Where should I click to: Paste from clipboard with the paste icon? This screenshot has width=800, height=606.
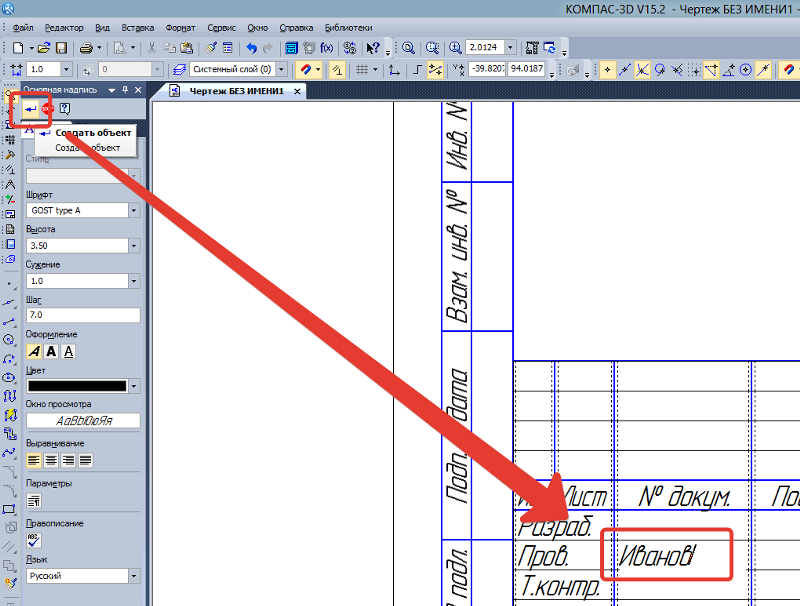(x=187, y=48)
